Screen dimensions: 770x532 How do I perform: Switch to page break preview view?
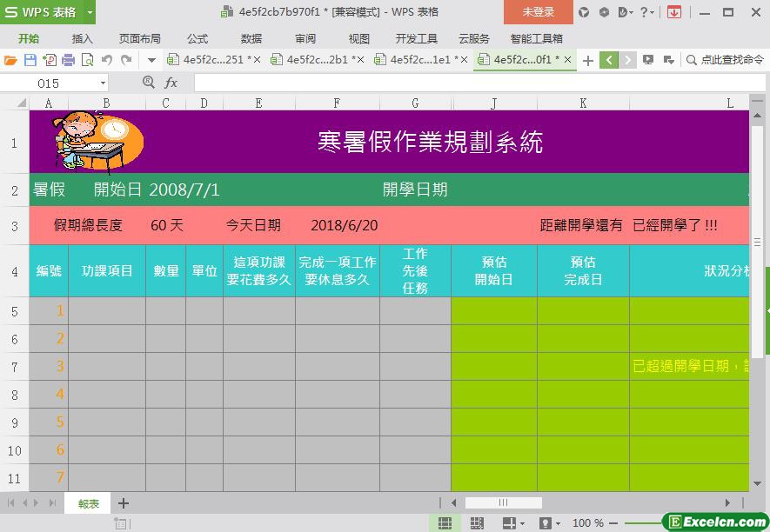[x=477, y=522]
